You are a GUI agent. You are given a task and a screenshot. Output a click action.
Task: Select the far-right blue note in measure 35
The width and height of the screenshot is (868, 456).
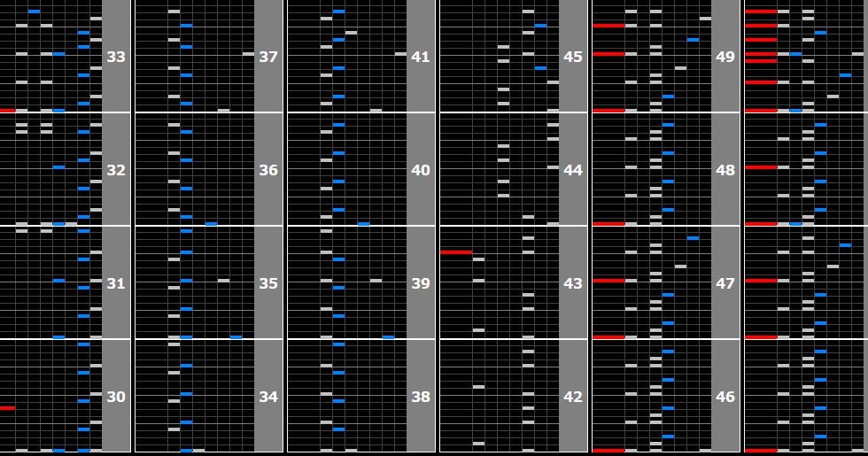[x=236, y=337]
